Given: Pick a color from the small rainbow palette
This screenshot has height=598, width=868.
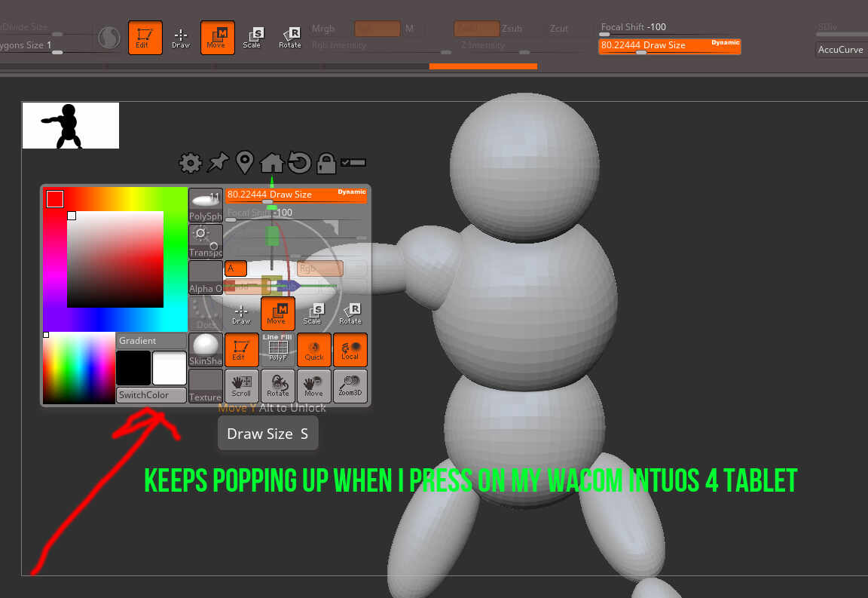Looking at the screenshot, I should [78, 368].
